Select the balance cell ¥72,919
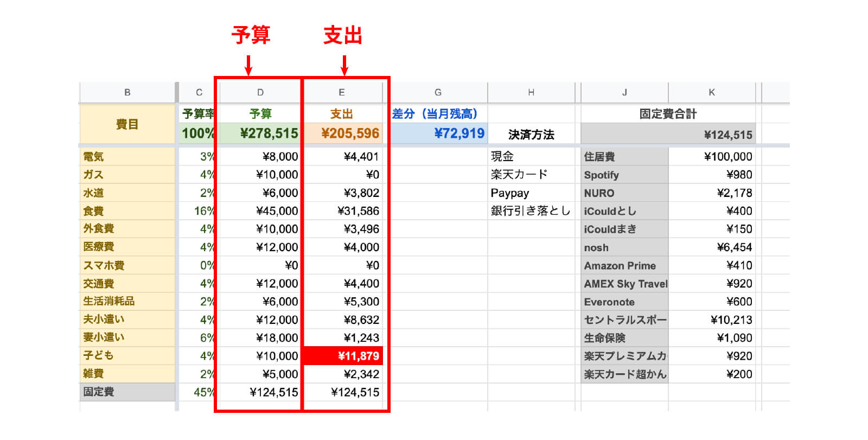Screen dimensions: 868x440 [438, 133]
